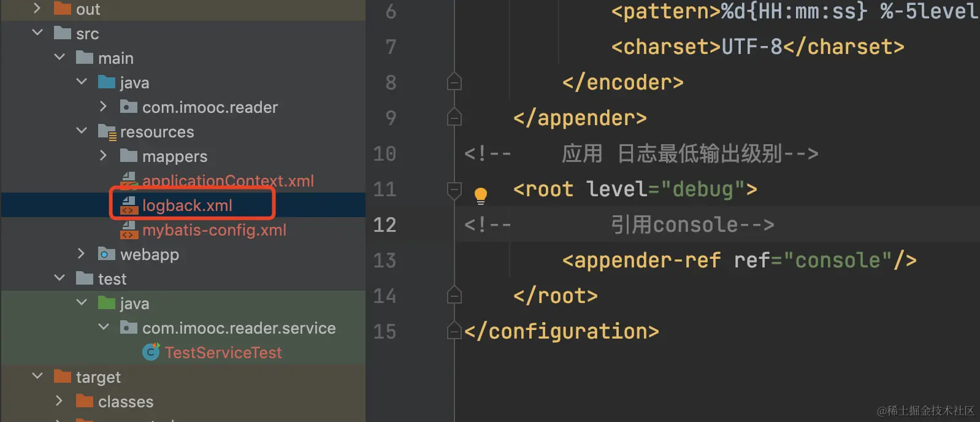This screenshot has width=980, height=422.
Task: Click the main folder icon
Action: 85,58
